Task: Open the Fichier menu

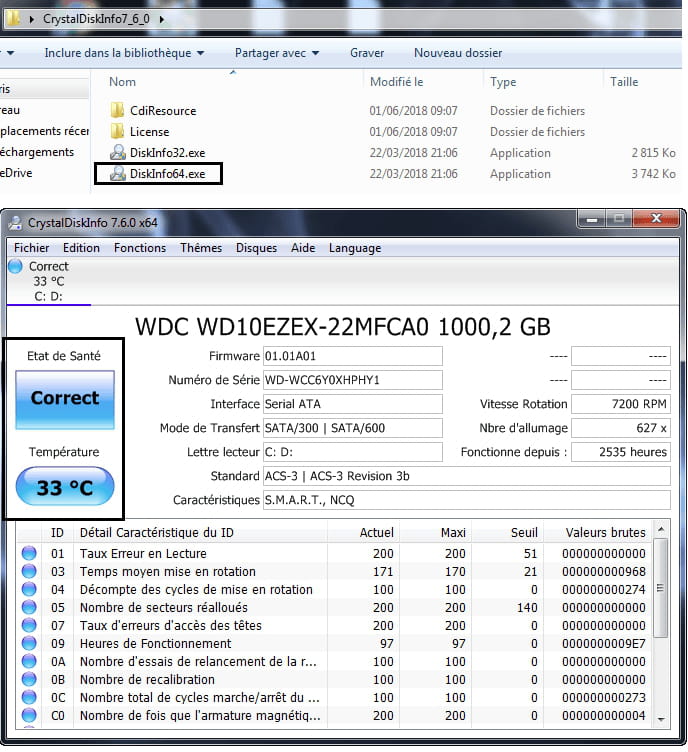Action: [32, 248]
